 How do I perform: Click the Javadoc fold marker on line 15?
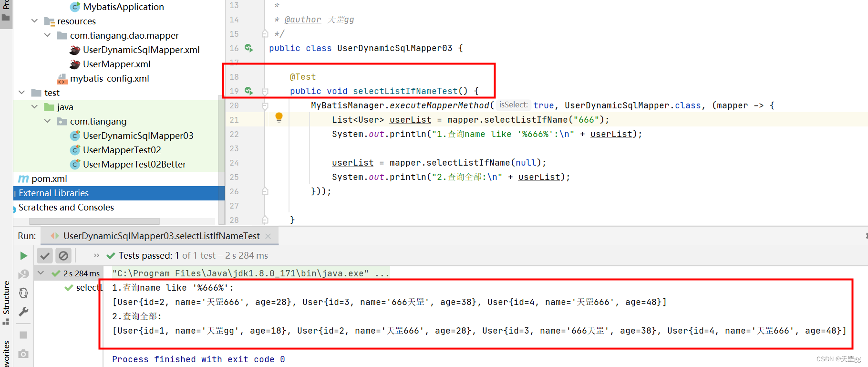tap(265, 34)
